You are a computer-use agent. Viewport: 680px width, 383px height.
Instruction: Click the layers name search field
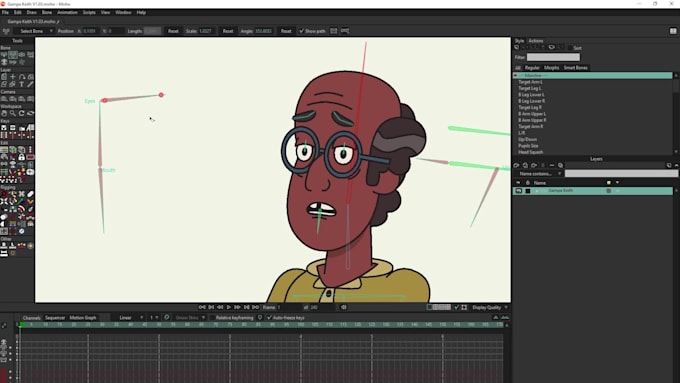(x=621, y=173)
